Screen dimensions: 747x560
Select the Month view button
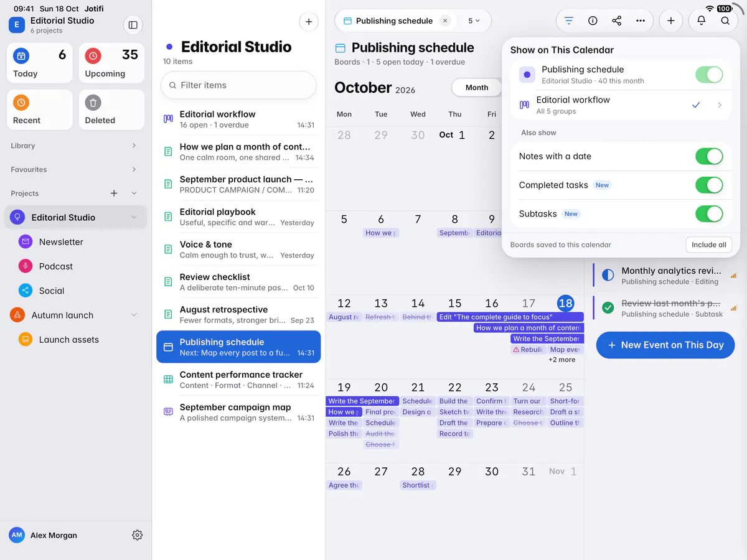477,88
